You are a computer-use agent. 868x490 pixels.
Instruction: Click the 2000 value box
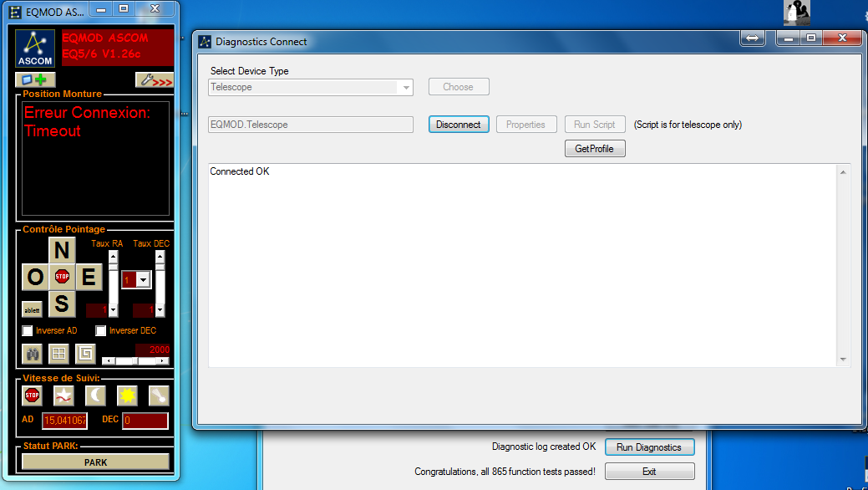pos(153,350)
